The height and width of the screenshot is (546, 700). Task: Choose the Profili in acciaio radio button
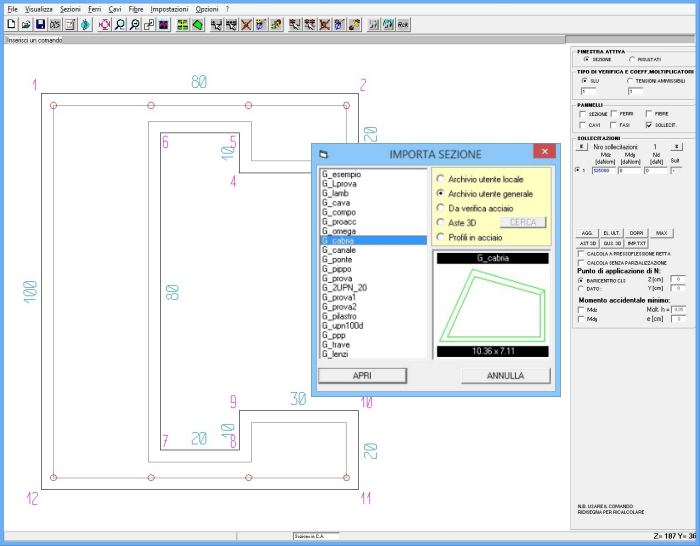[x=441, y=237]
